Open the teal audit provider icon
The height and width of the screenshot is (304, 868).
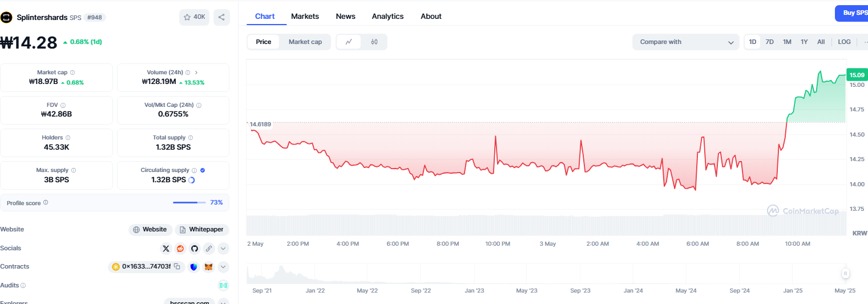pyautogui.click(x=223, y=285)
